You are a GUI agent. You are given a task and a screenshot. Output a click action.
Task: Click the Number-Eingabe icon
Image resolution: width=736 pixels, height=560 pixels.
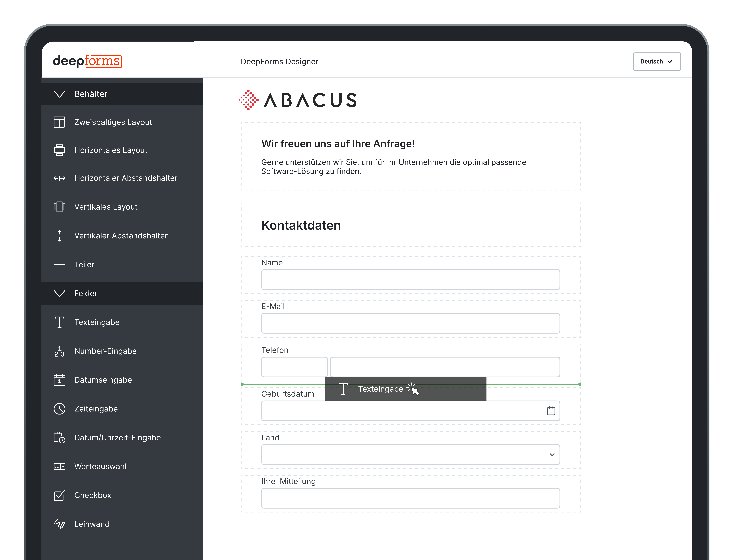coord(59,351)
